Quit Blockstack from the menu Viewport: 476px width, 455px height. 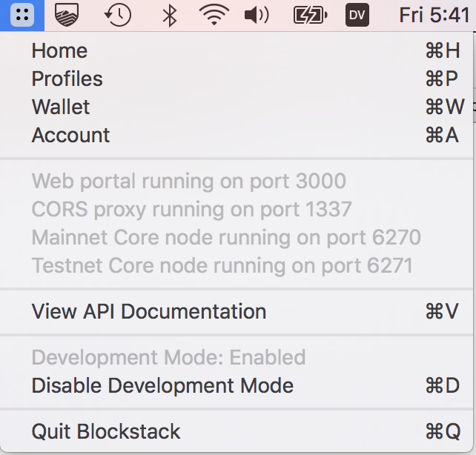(x=106, y=431)
